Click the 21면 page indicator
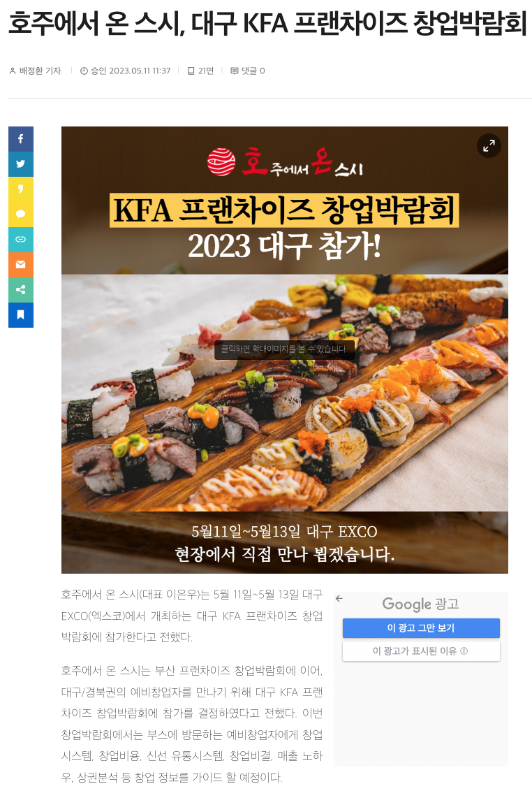Viewport: 532px width, 791px height. tap(200, 71)
